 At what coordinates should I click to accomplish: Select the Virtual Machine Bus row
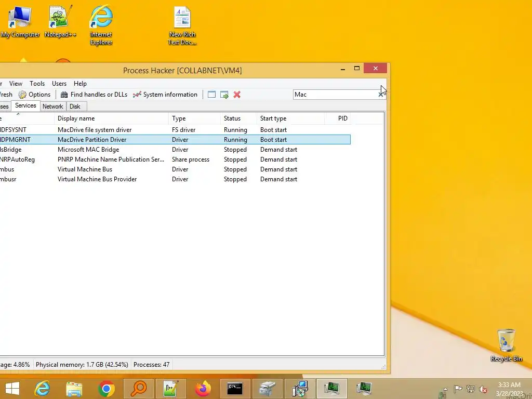175,169
